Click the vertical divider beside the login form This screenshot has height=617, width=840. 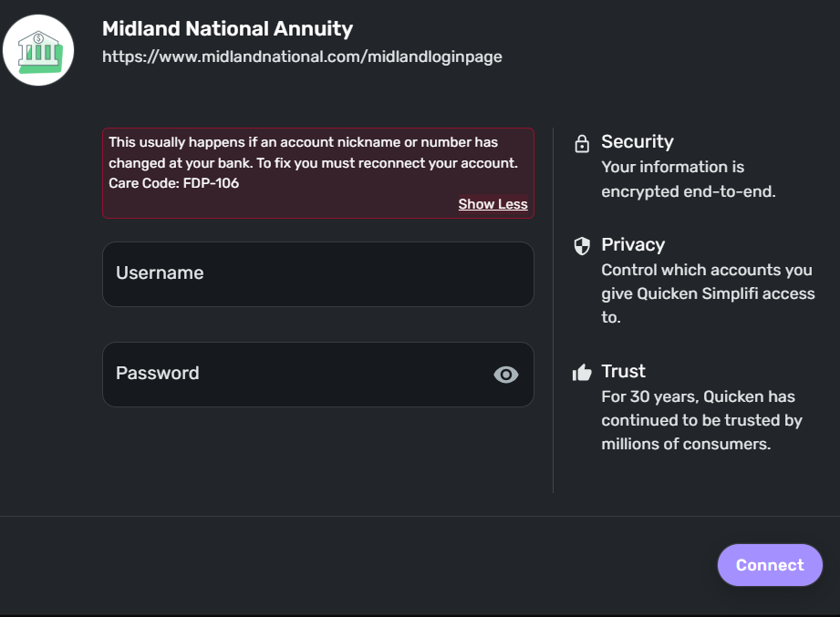coord(554,310)
